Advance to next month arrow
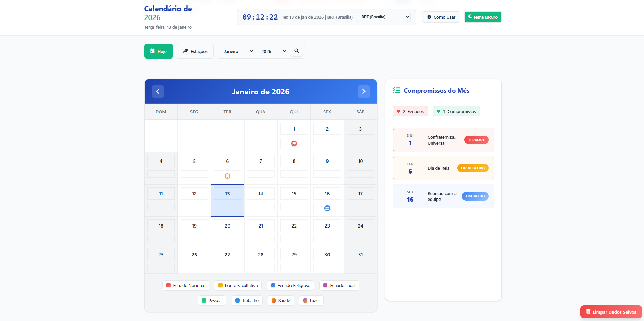 point(363,91)
